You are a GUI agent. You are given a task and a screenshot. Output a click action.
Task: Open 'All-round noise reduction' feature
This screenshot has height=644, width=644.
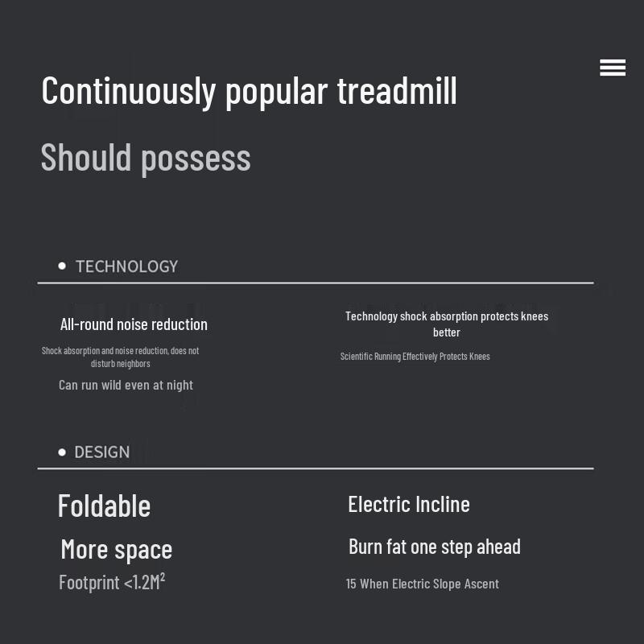coord(134,324)
